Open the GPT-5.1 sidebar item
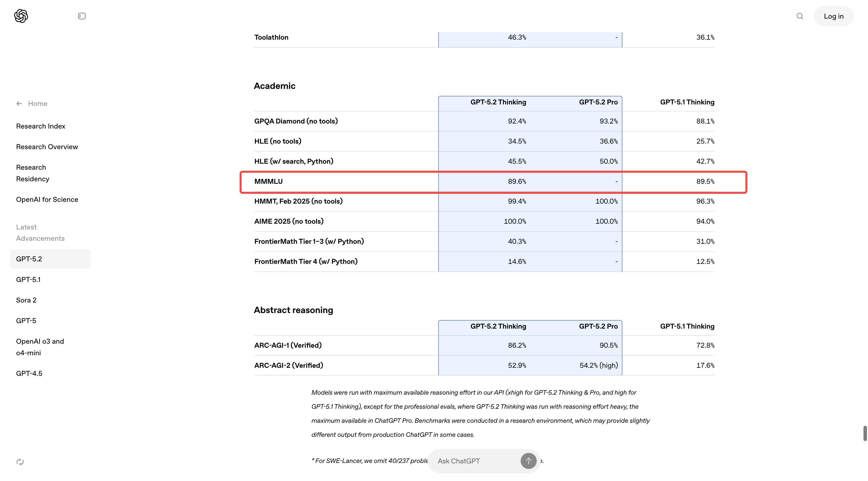The width and height of the screenshot is (868, 481). click(28, 280)
